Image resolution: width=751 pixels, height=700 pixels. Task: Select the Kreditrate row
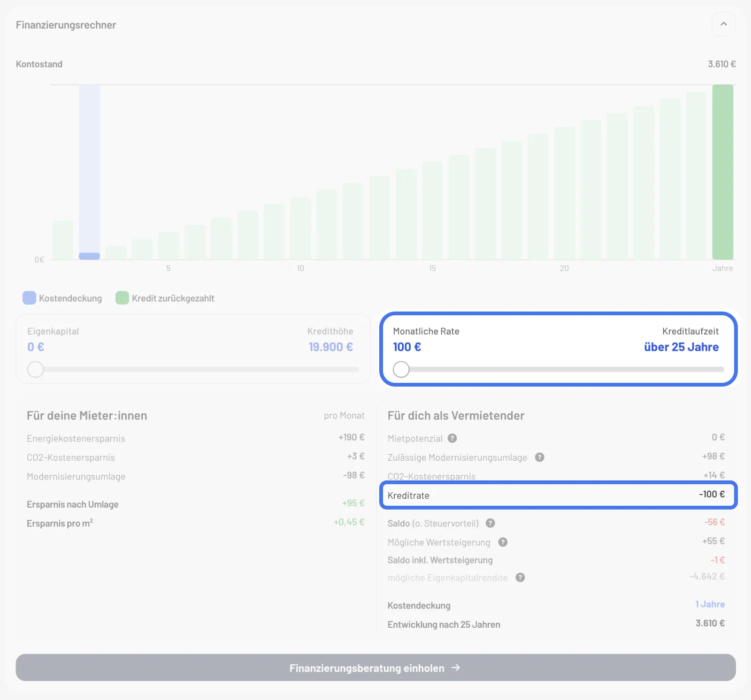point(558,495)
